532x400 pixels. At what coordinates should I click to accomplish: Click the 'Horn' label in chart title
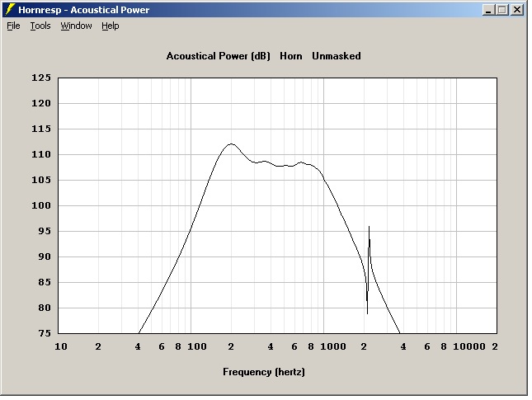tap(291, 56)
